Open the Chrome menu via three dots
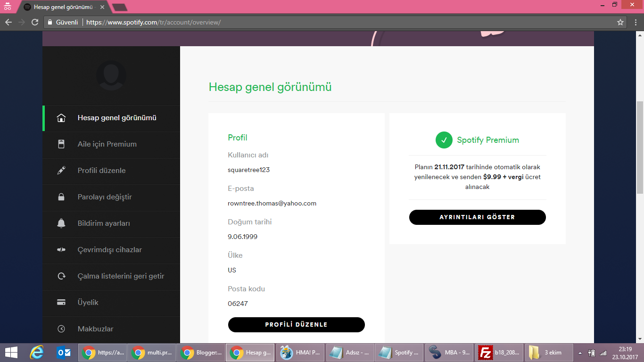Viewport: 644px width, 362px height. coord(636,22)
